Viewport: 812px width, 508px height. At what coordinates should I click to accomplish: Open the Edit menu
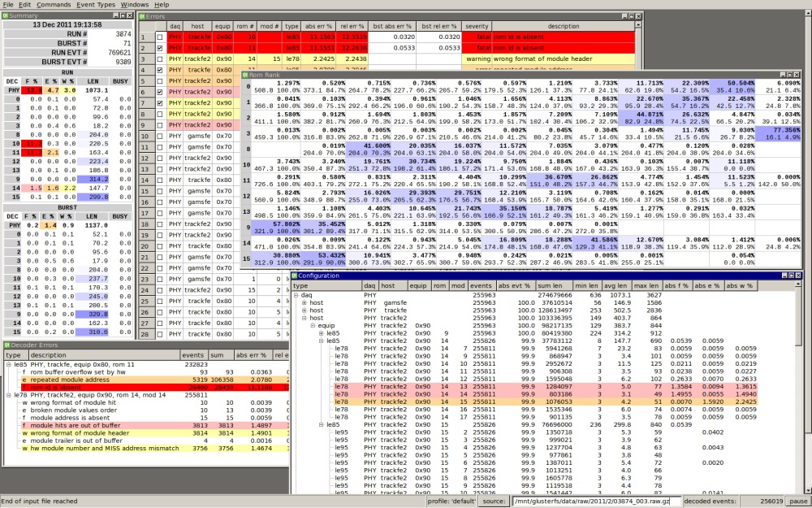(x=25, y=5)
